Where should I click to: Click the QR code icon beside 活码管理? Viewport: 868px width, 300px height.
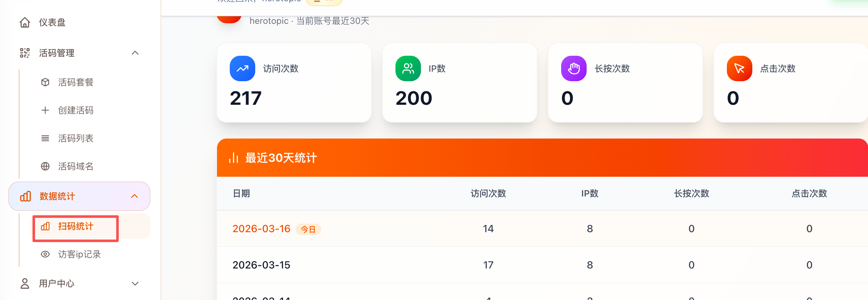point(25,53)
